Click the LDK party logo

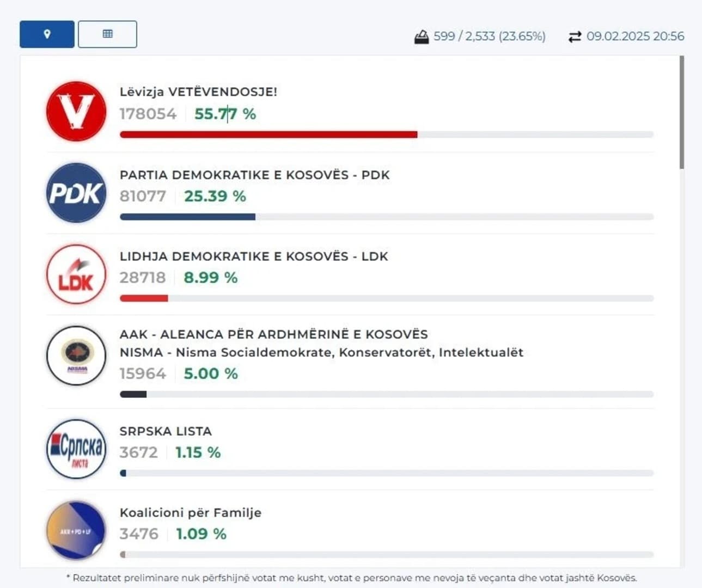[76, 274]
